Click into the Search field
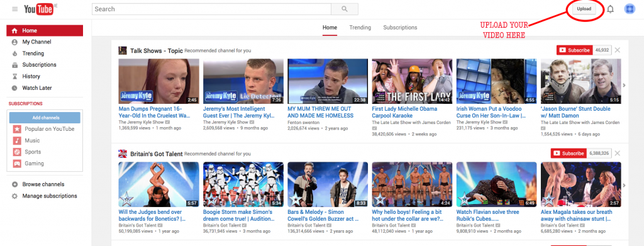The height and width of the screenshot is (246, 644). (211, 9)
